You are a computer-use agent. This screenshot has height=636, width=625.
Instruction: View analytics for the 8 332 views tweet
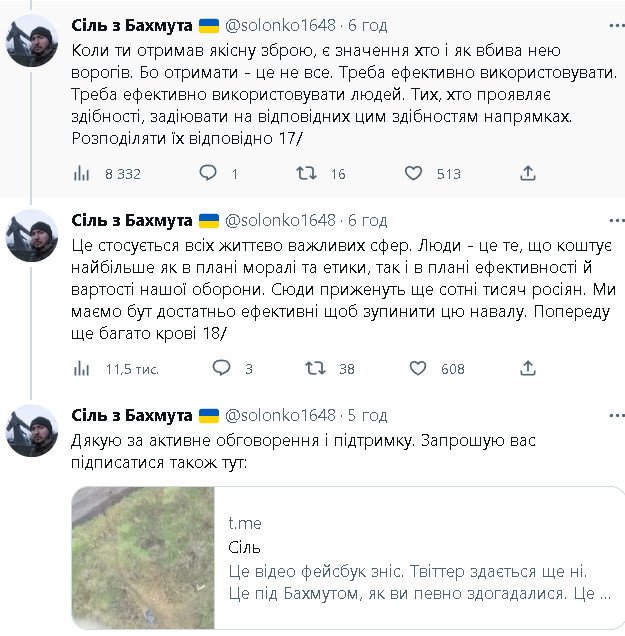[83, 173]
